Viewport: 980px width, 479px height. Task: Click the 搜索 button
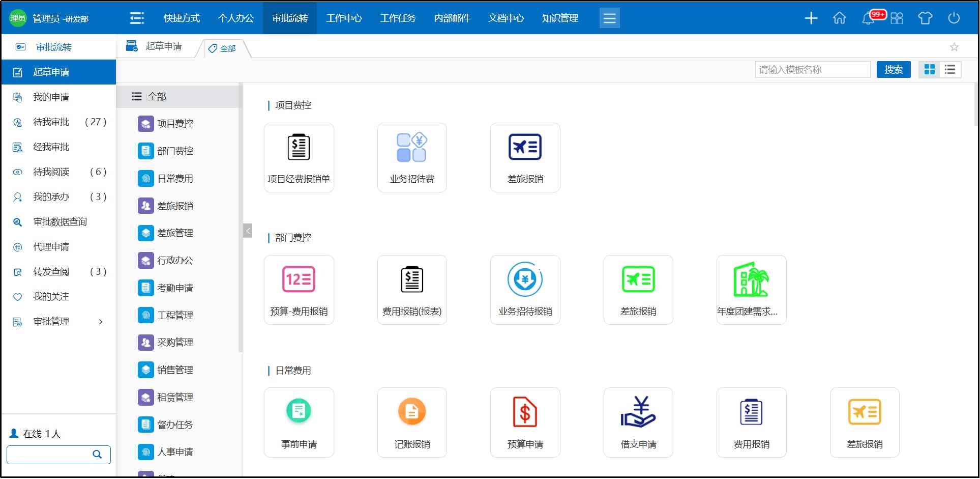pos(893,70)
